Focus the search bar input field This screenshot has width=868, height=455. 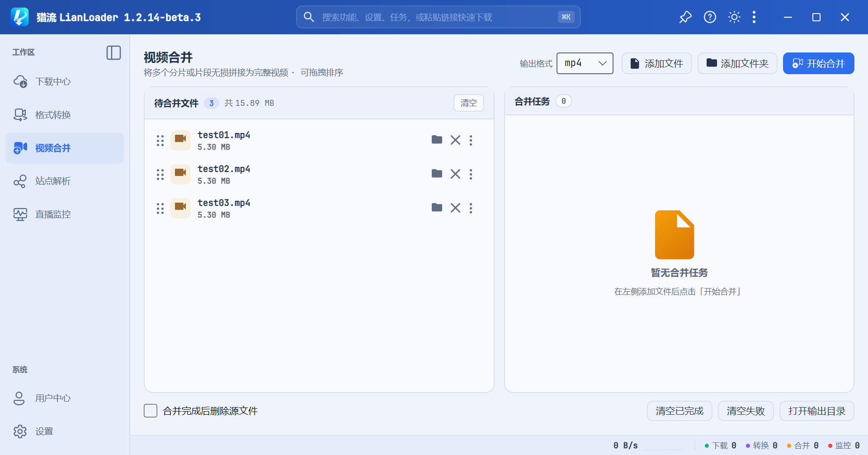[x=439, y=17]
